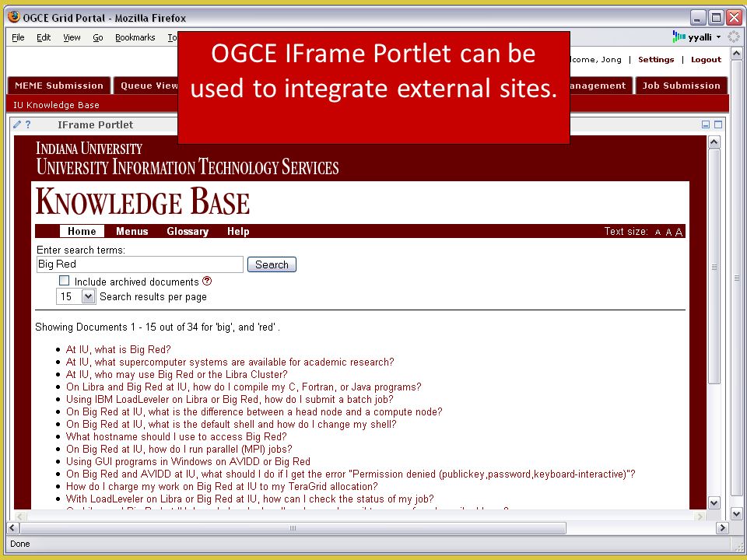Open the Bookmarks menu
This screenshot has height=560, width=747.
[x=135, y=37]
